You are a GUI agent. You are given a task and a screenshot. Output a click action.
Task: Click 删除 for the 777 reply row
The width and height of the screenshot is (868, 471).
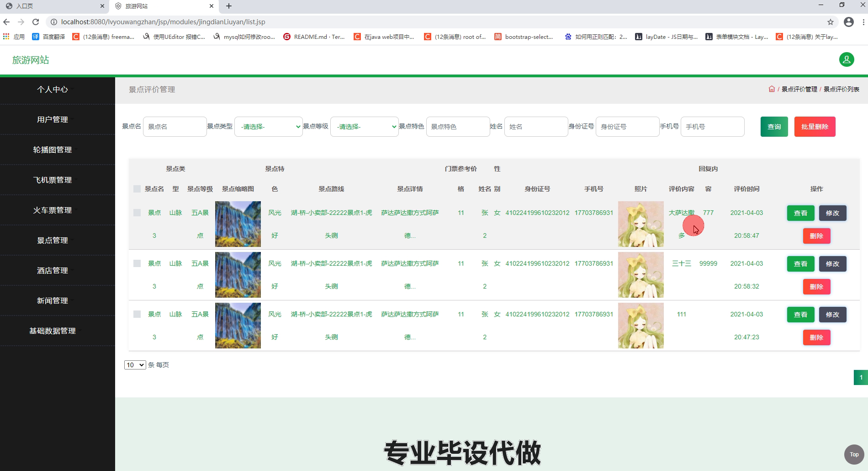coord(816,236)
